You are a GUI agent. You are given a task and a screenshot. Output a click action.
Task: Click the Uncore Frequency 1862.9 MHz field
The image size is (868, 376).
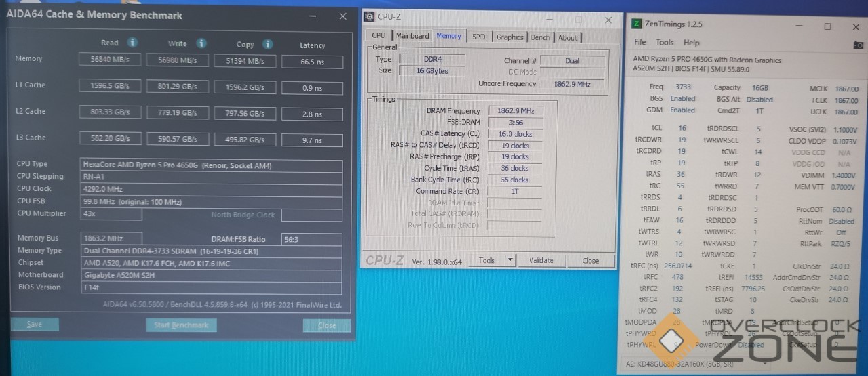tap(571, 84)
